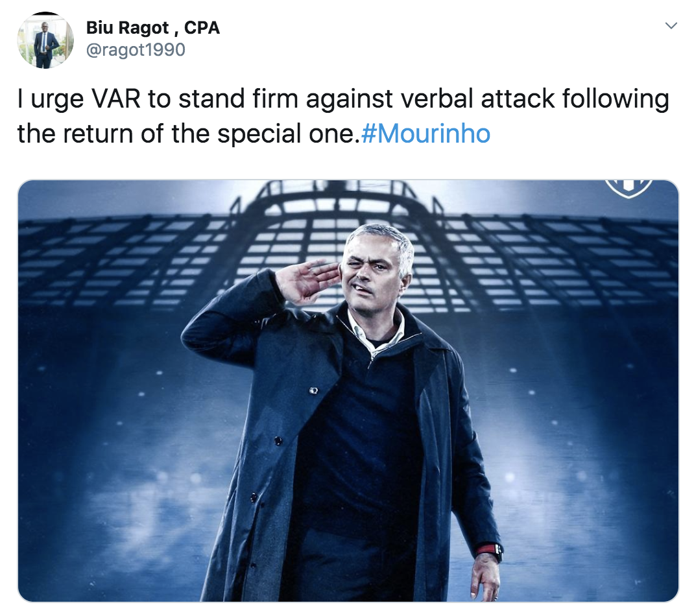This screenshot has width=694, height=616.
Task: Click the phrase 'special one' in tweet
Action: 285,134
